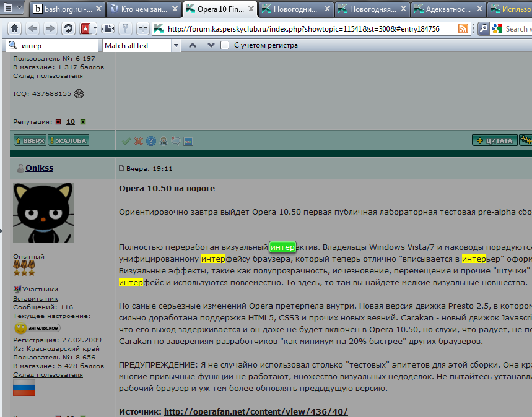532x417 pixels.
Task: Go to previous find match arrow
Action: pos(193,45)
